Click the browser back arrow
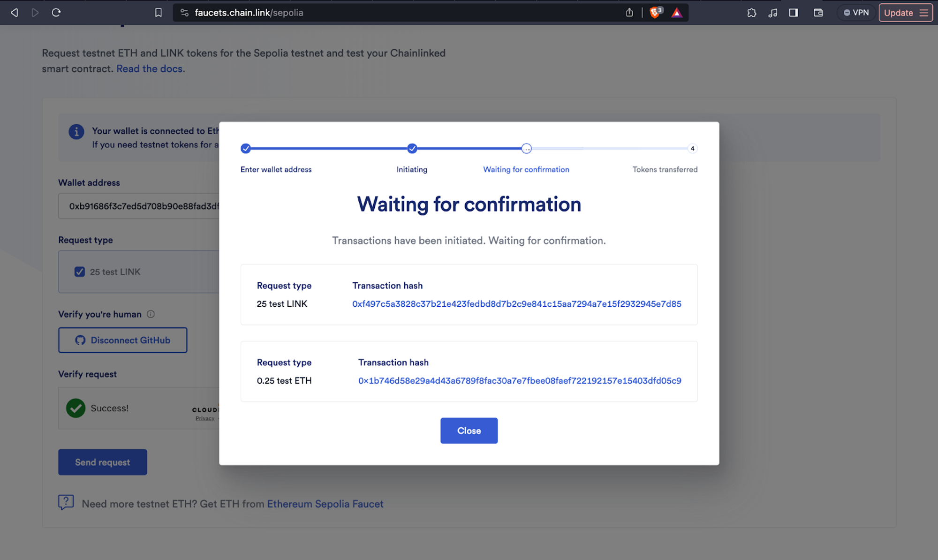 pos(15,13)
